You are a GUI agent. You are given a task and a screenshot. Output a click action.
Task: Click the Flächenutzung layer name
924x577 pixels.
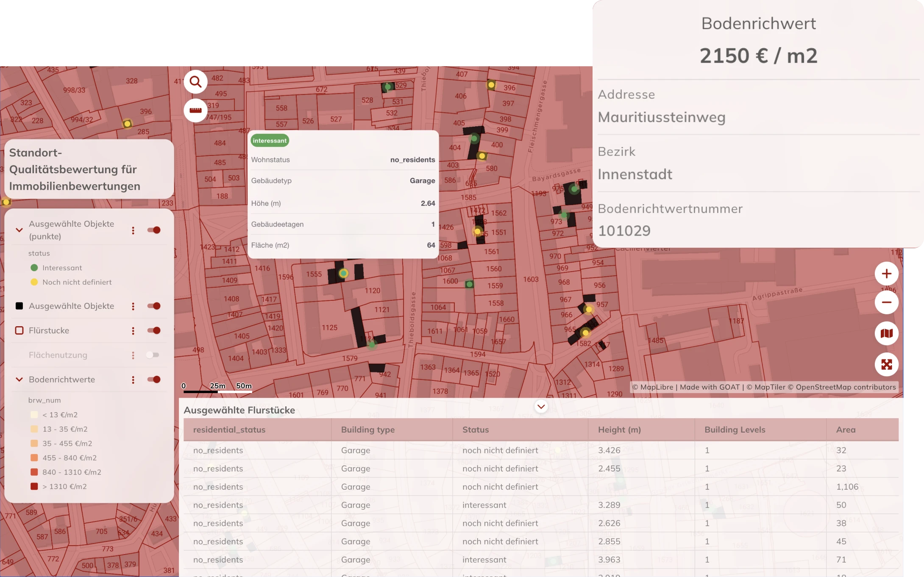(58, 355)
